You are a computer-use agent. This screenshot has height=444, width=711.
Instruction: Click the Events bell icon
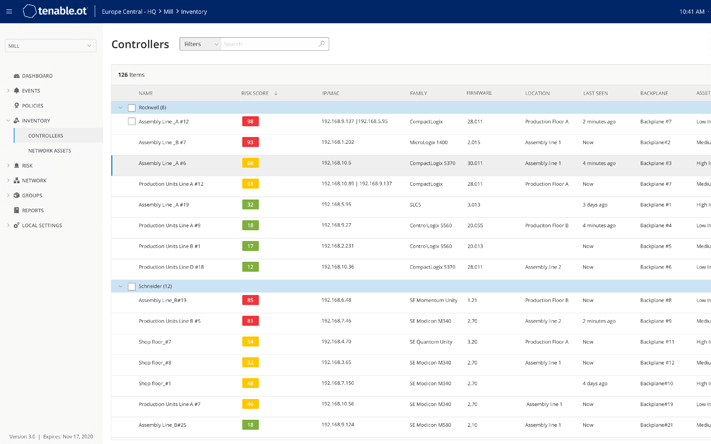tap(17, 91)
